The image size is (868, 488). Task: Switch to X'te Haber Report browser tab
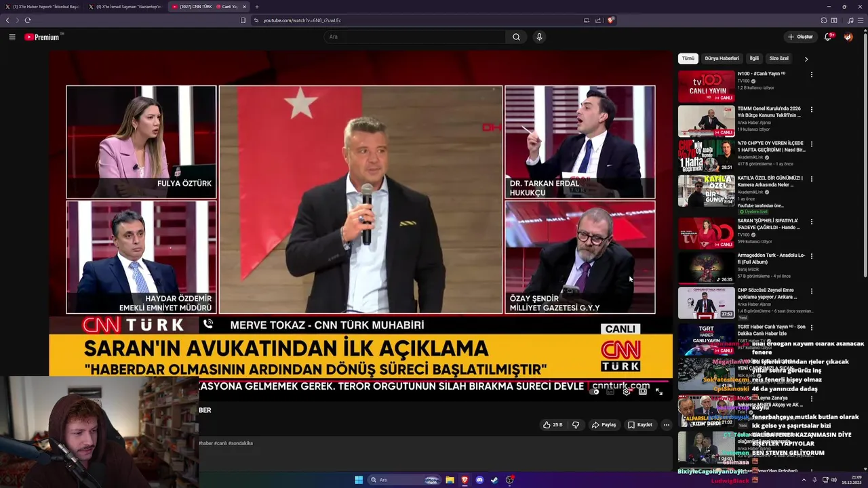click(43, 7)
